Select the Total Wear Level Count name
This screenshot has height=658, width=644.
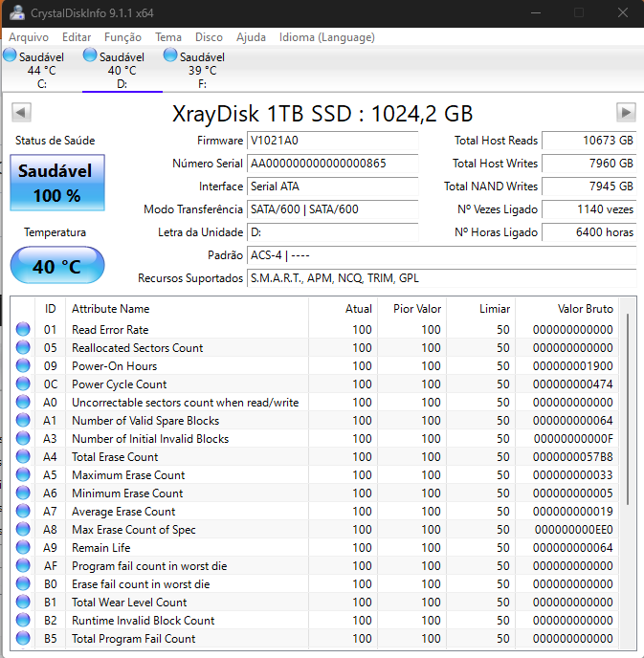(x=129, y=603)
